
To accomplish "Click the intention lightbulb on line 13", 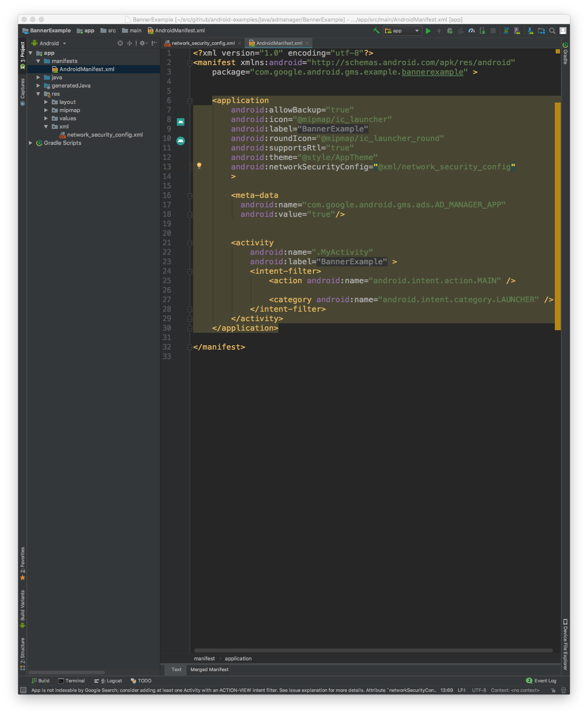I will pos(199,166).
